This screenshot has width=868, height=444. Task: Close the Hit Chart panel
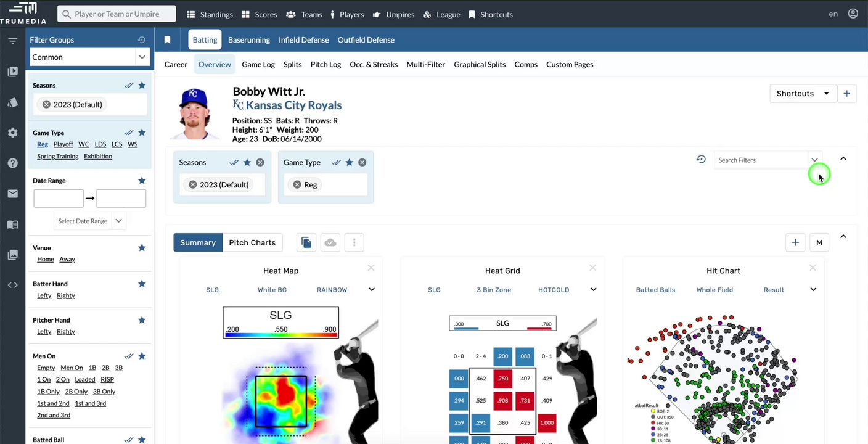(813, 268)
